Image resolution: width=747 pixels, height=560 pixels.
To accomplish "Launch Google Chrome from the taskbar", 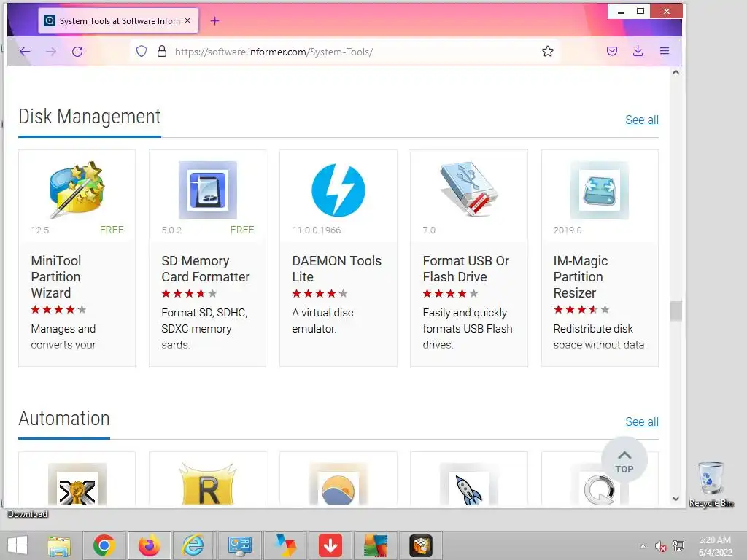I will [x=104, y=545].
